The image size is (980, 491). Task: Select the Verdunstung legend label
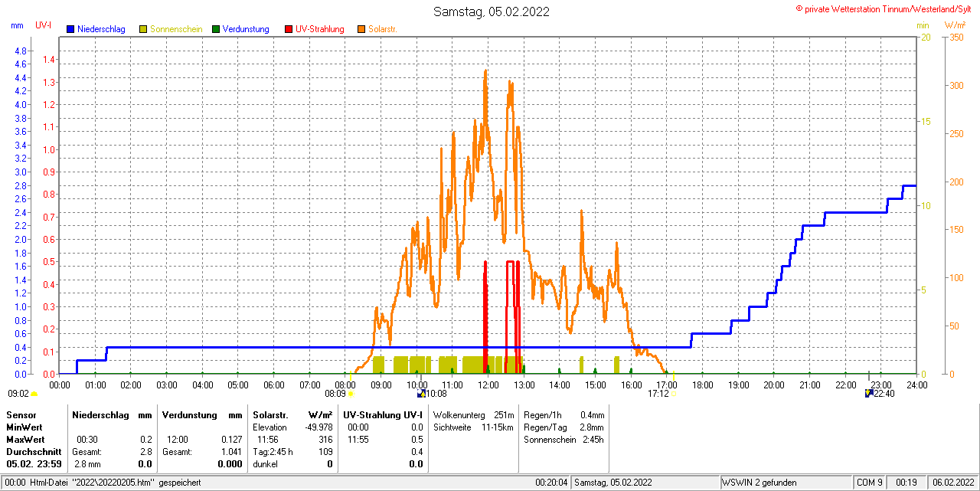[246, 29]
